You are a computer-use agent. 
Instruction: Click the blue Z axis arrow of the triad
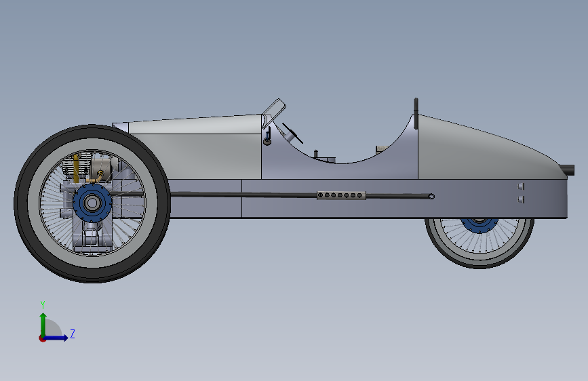coord(56,338)
